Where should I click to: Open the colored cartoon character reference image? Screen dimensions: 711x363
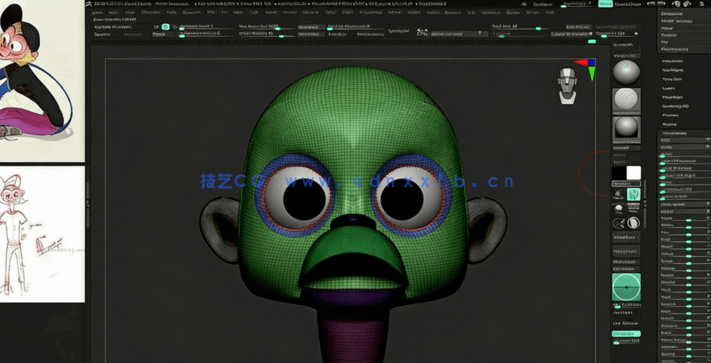click(x=42, y=81)
